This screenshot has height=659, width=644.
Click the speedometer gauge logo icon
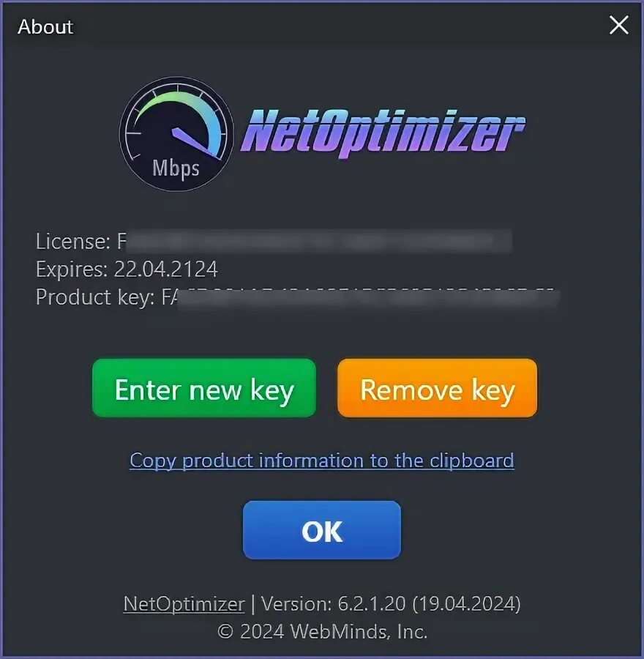click(176, 134)
